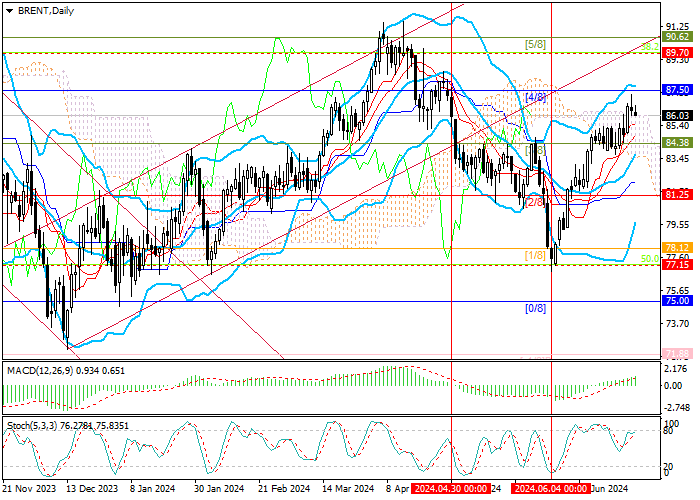Viewport: 700px width, 500px height.
Task: Click the Jun 2024 date label
Action: click(610, 488)
